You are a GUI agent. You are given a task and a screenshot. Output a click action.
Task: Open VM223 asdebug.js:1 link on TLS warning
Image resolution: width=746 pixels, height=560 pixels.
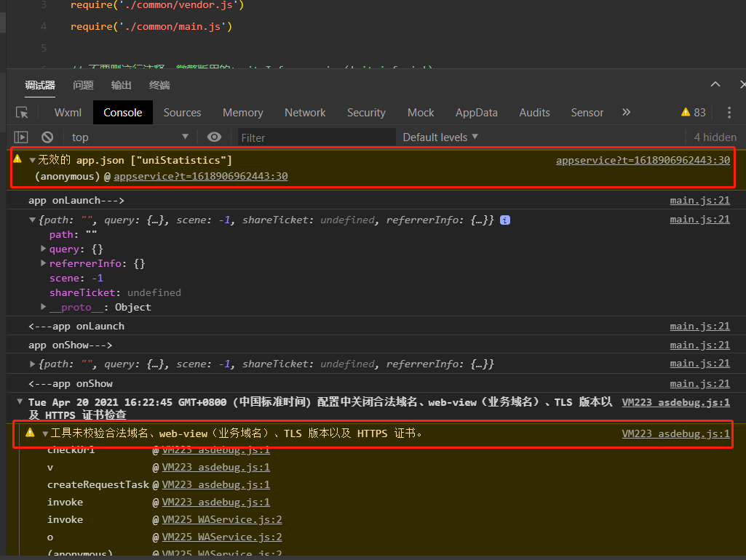click(x=675, y=433)
